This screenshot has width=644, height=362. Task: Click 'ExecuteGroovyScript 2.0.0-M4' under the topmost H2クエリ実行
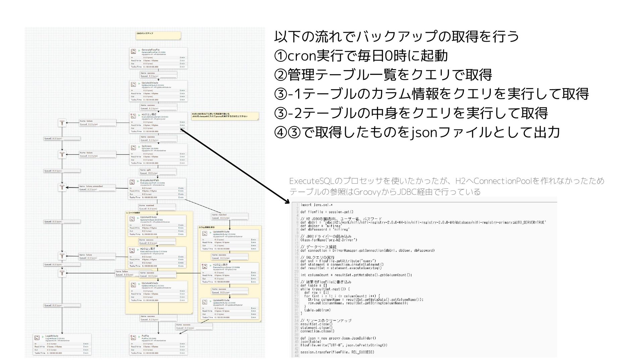[x=155, y=117]
